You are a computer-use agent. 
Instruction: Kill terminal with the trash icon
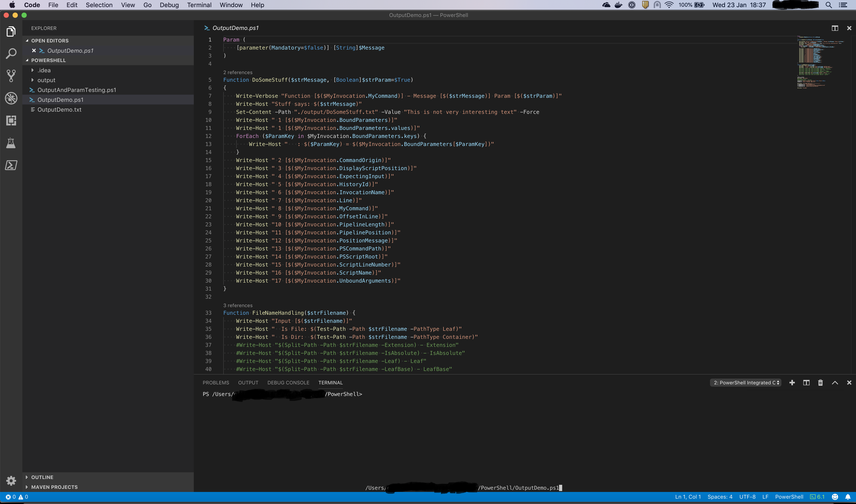coord(820,383)
